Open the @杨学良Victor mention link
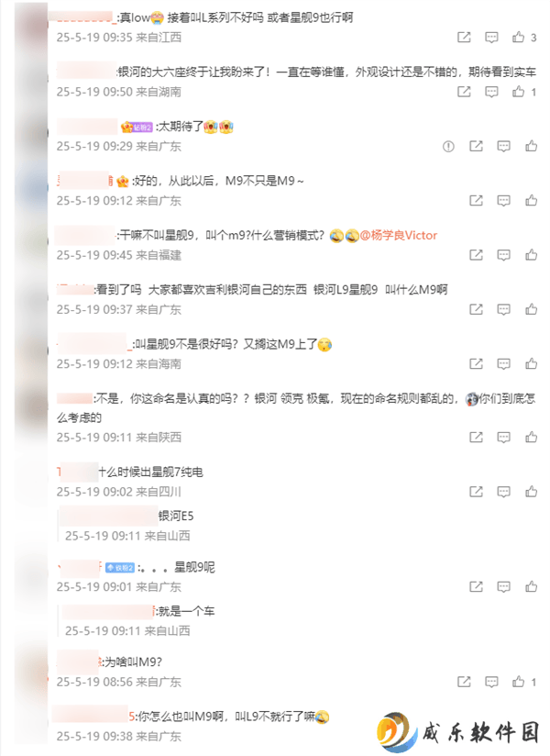Image resolution: width=550 pixels, height=756 pixels. click(x=399, y=235)
